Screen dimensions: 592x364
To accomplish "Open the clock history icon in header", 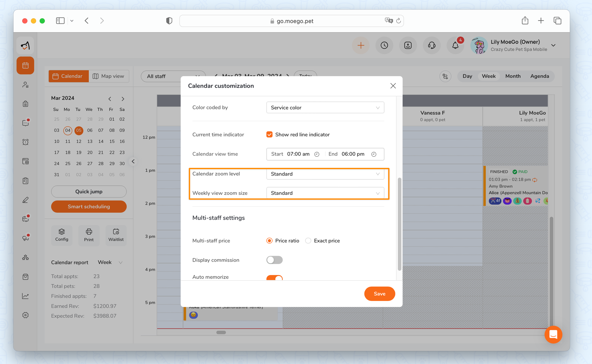I will (384, 45).
